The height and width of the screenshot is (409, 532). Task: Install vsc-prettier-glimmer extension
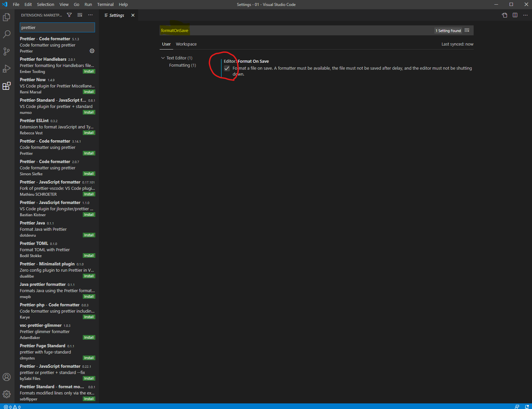click(89, 337)
